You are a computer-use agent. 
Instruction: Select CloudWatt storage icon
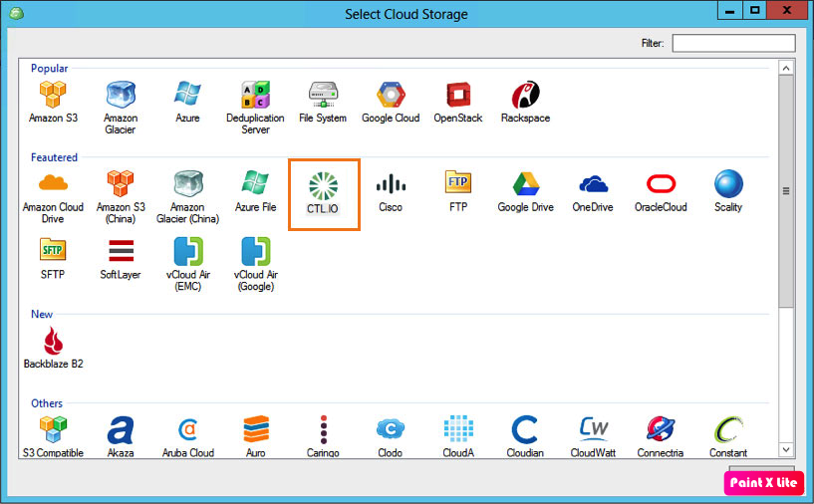[x=594, y=428]
